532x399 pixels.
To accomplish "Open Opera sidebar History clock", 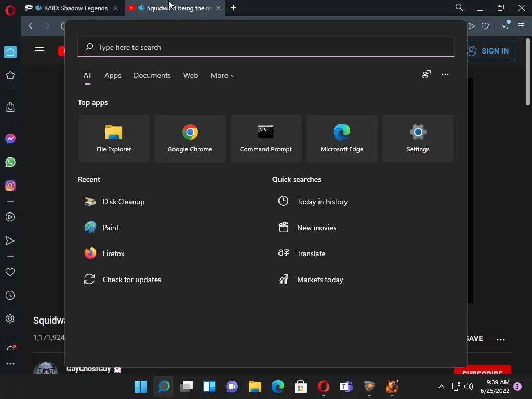I will click(x=10, y=296).
